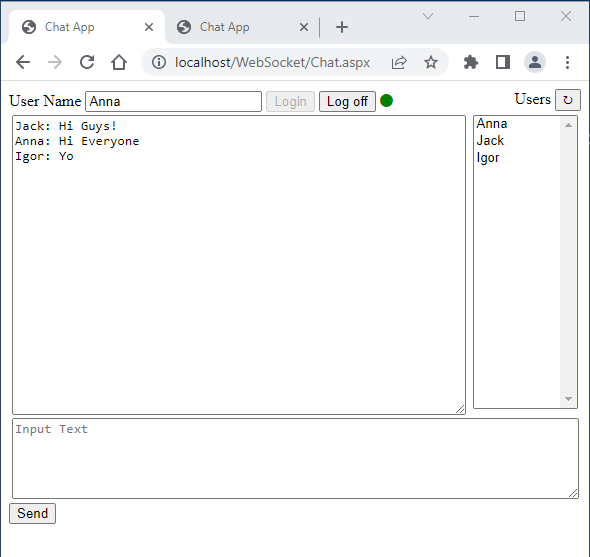Bookmark this page with star icon
This screenshot has width=590, height=557.
(x=430, y=62)
